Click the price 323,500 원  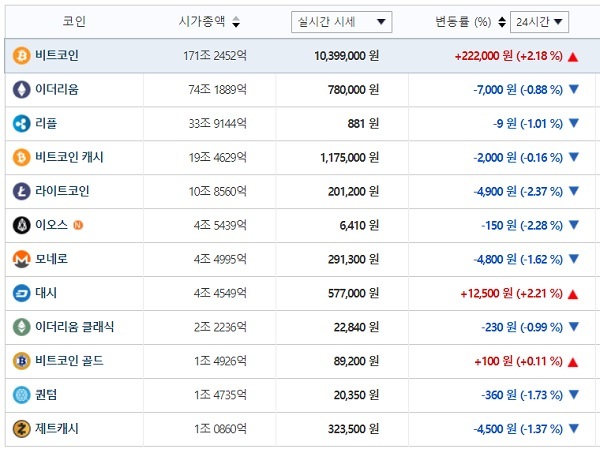[x=353, y=429]
